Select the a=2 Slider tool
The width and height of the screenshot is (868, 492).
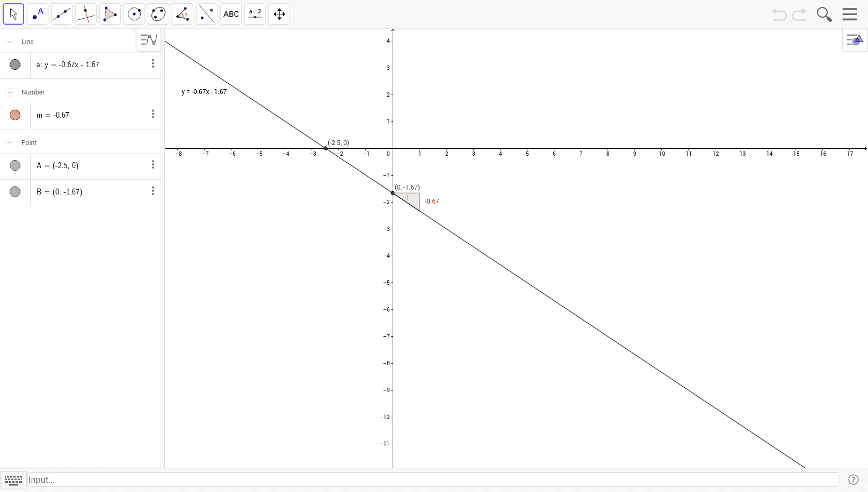click(x=255, y=14)
